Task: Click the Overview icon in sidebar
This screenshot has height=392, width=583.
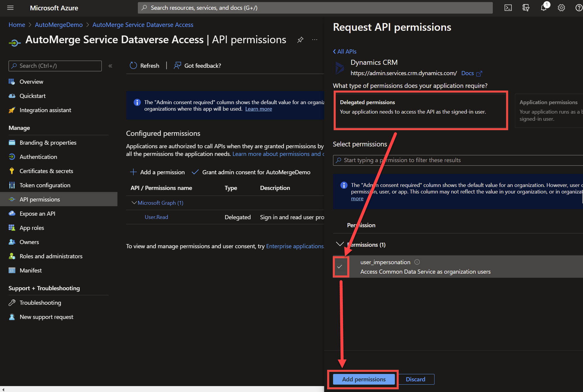Action: pos(12,82)
